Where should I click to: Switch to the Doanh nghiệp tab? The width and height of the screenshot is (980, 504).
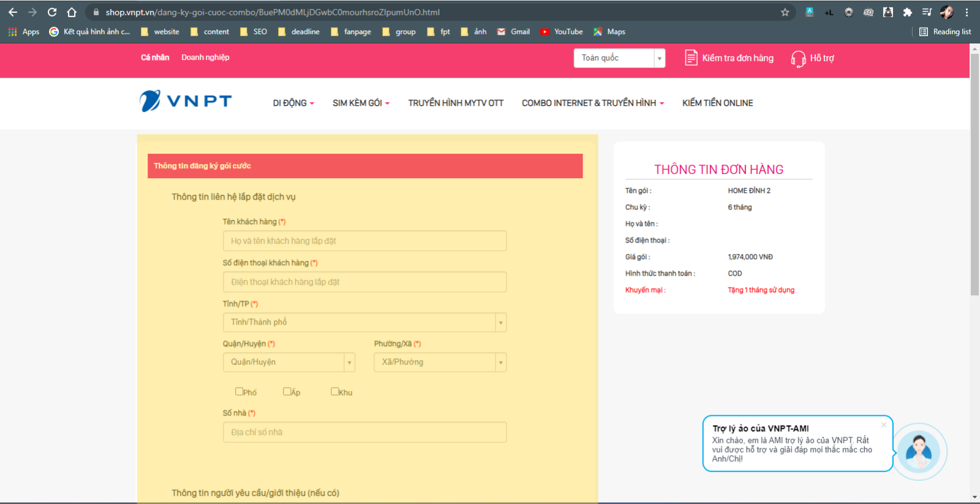pos(205,58)
